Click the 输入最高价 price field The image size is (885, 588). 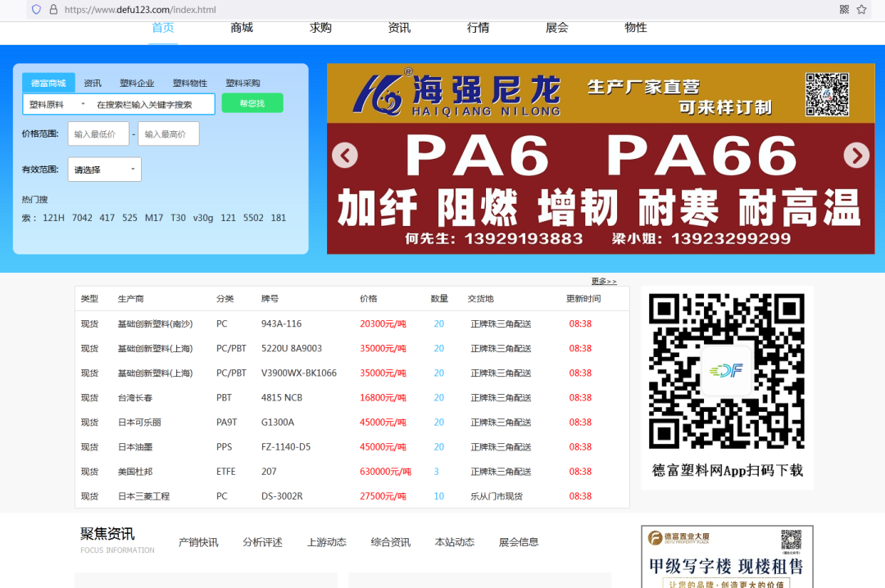[169, 133]
